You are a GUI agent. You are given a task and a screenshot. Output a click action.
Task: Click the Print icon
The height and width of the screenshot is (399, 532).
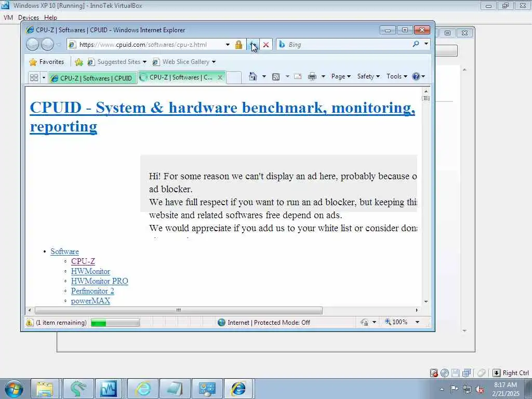coord(312,76)
